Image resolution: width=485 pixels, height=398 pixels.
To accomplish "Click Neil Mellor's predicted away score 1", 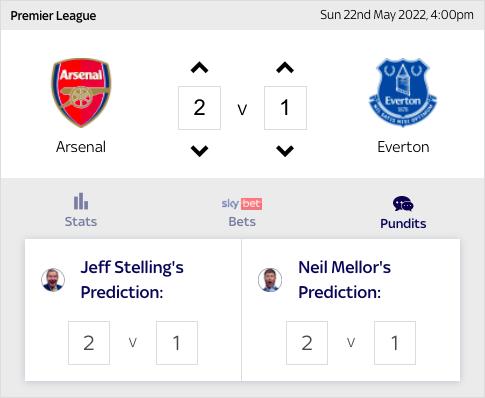I will (x=395, y=343).
